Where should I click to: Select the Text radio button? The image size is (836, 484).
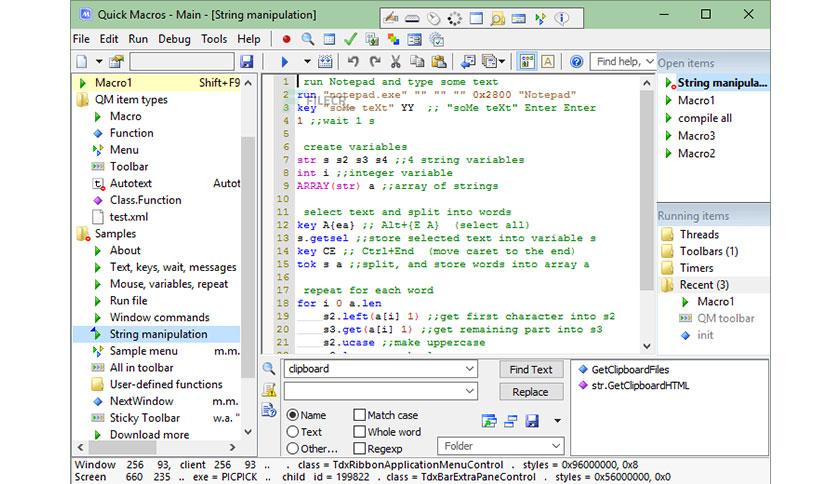[293, 432]
